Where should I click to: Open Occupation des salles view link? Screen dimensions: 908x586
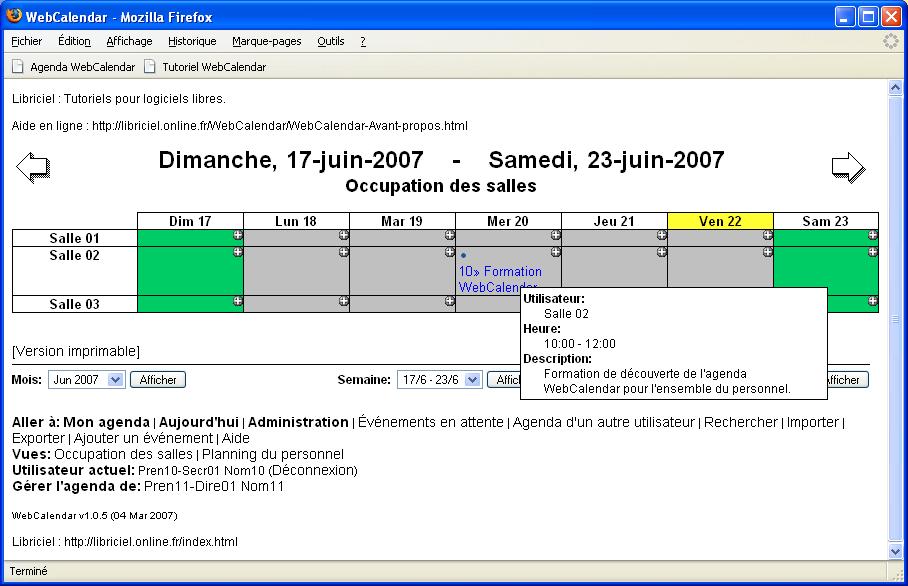(x=123, y=455)
